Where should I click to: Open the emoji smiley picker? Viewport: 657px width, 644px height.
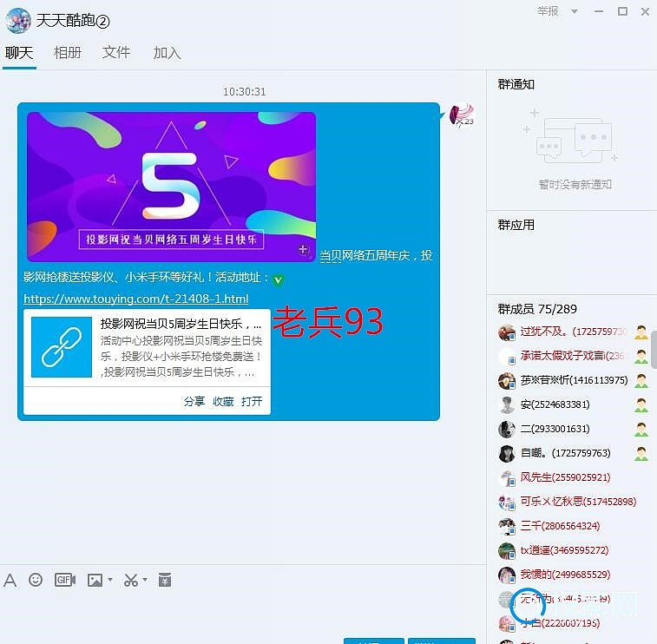click(x=36, y=580)
